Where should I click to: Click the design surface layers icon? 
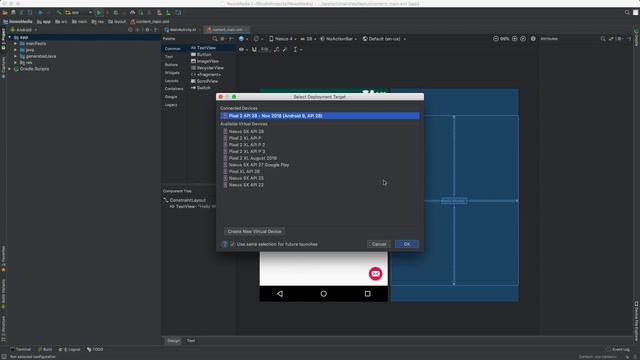[x=242, y=39]
